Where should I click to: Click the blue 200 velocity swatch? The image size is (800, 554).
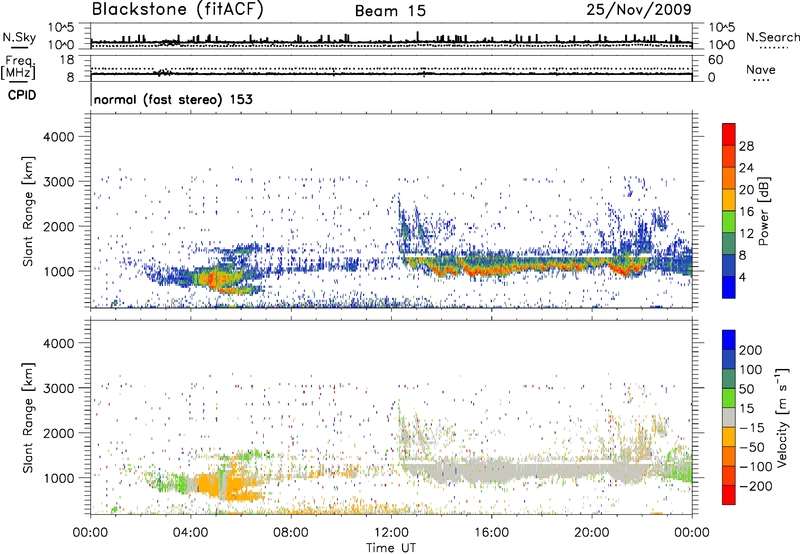pos(729,340)
